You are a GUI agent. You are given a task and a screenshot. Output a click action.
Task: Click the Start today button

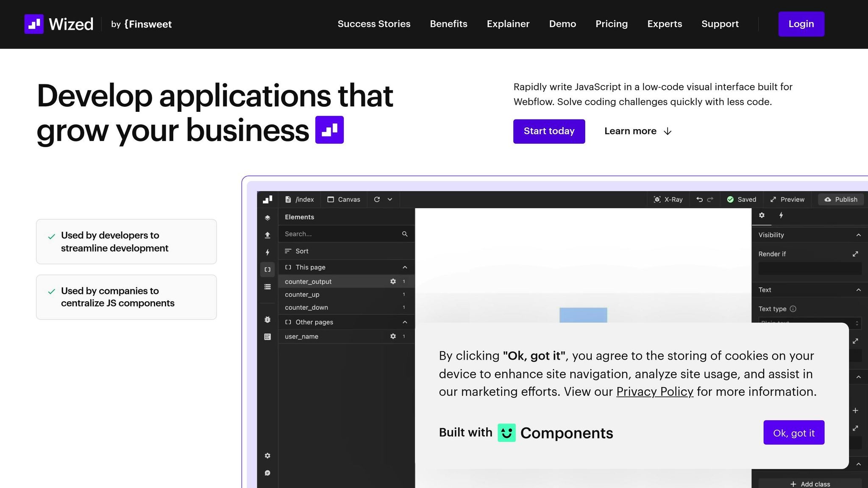pos(549,131)
